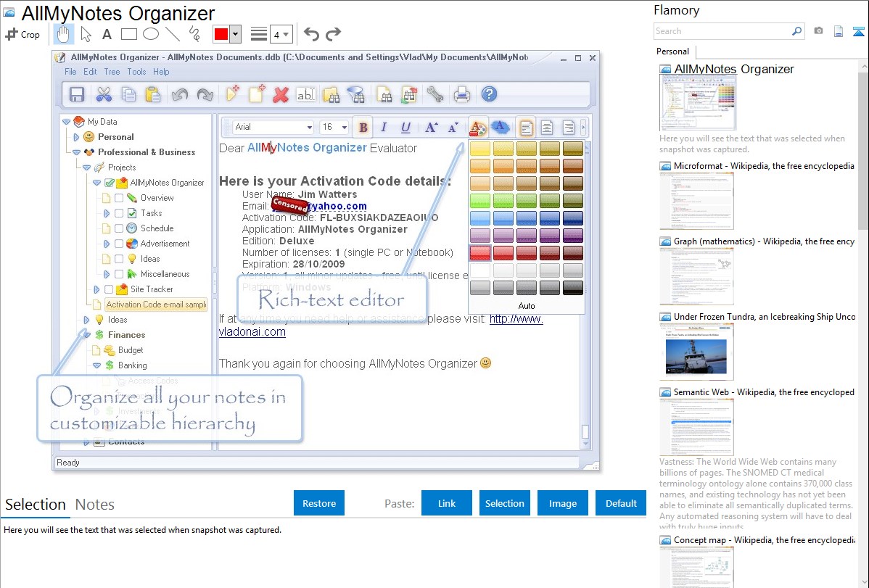This screenshot has height=588, width=869.
Task: Expand the Personal tree node
Action: tap(76, 137)
